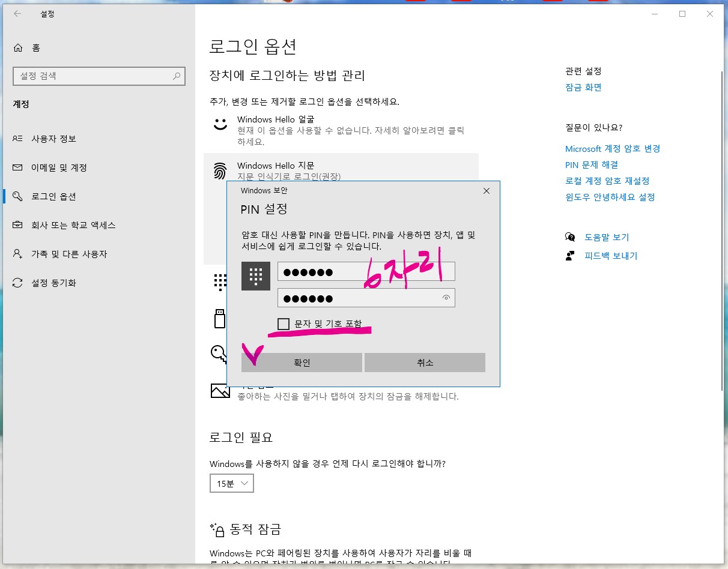Open 로그인 옵션 in the sidebar
Image resolution: width=728 pixels, height=569 pixels.
pos(54,196)
